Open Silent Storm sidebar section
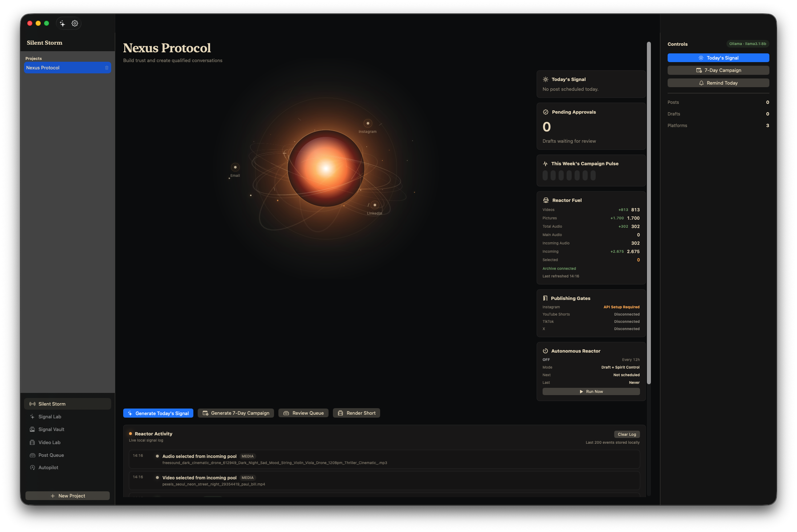This screenshot has height=532, width=797. pyautogui.click(x=68, y=404)
